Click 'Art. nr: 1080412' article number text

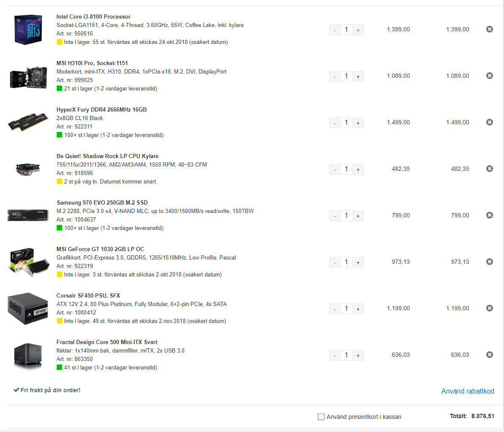click(76, 313)
